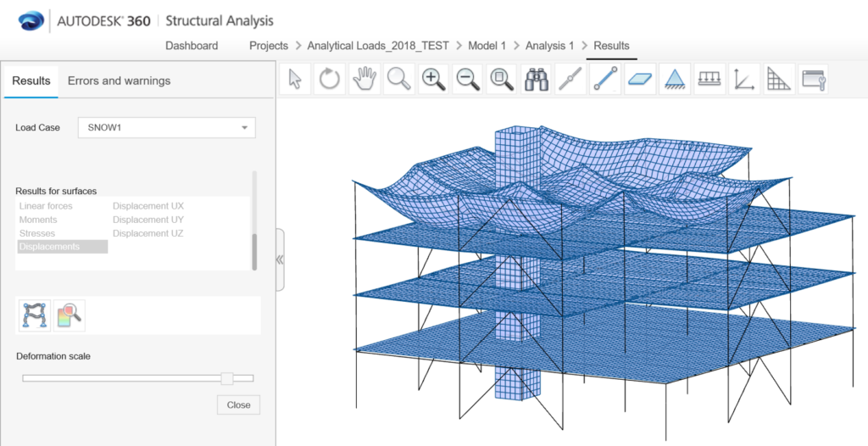
Task: Open the Load Case dropdown
Action: (x=166, y=127)
